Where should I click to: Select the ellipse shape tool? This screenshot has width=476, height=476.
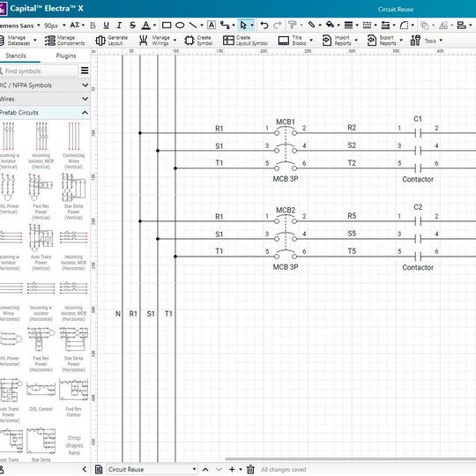pyautogui.click(x=180, y=26)
